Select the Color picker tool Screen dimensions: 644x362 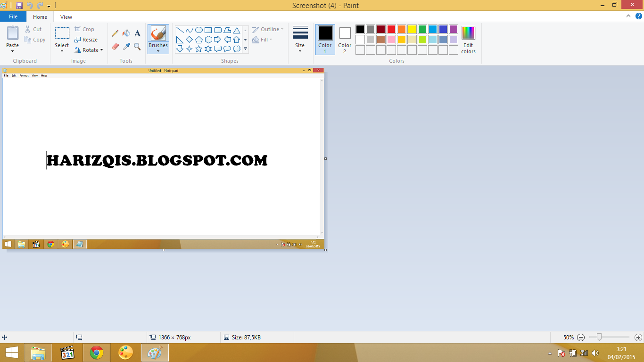pos(126,46)
